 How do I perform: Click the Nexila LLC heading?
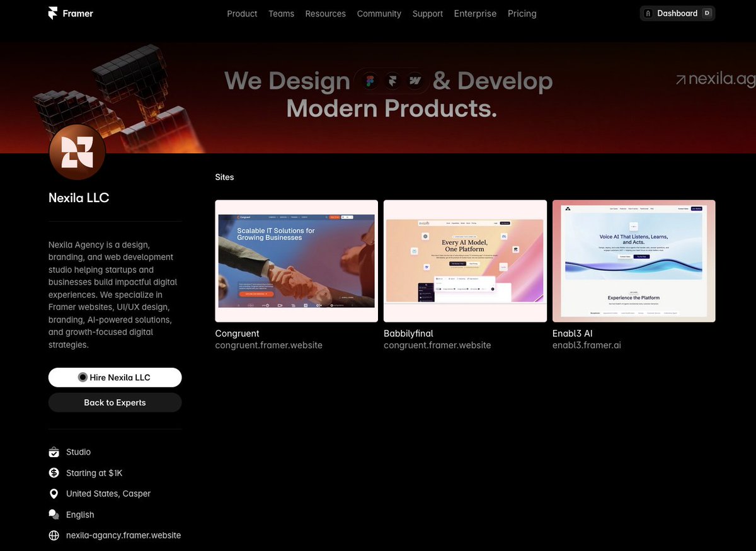click(79, 198)
